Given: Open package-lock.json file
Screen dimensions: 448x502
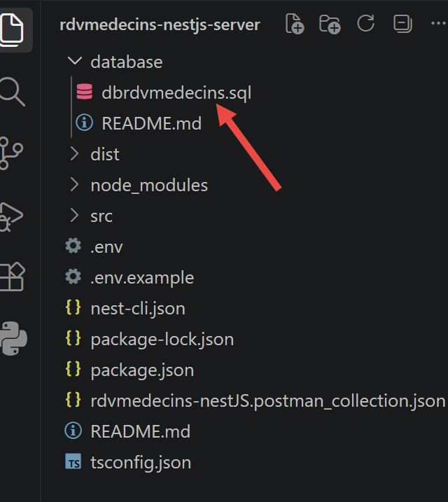Looking at the screenshot, I should point(162,340).
